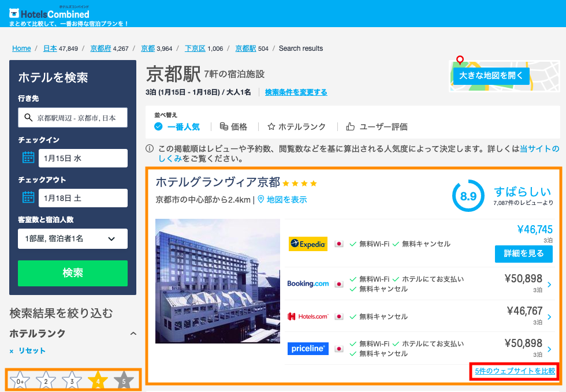566x392 pixels.
Task: Sort results by 価格 price
Action: (x=233, y=126)
